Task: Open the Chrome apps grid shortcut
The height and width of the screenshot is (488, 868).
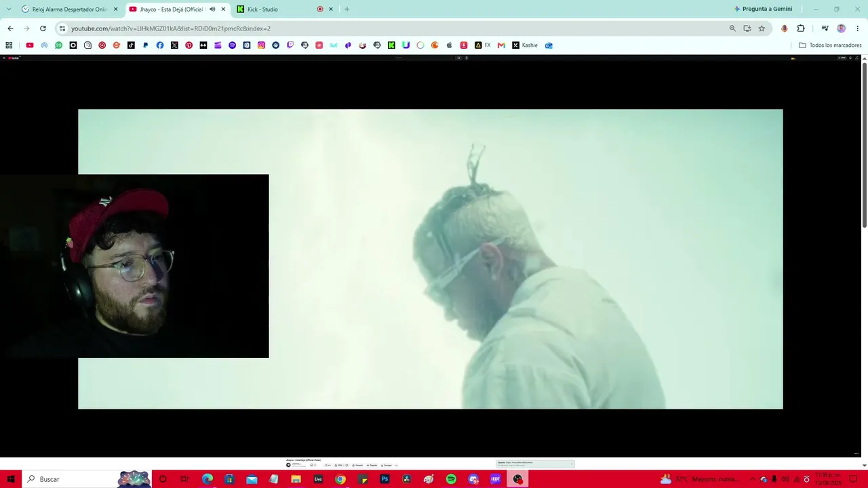Action: click(x=9, y=45)
